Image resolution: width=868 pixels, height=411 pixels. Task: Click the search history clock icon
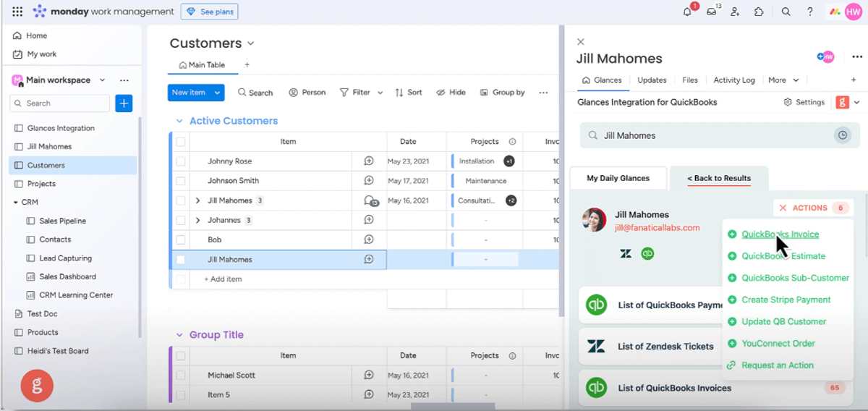tap(842, 135)
